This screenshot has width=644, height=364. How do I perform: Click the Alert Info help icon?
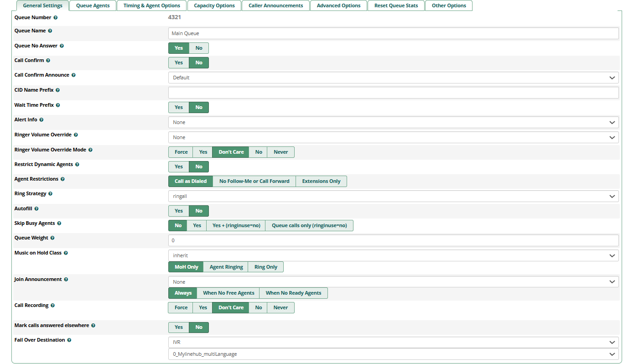click(42, 120)
